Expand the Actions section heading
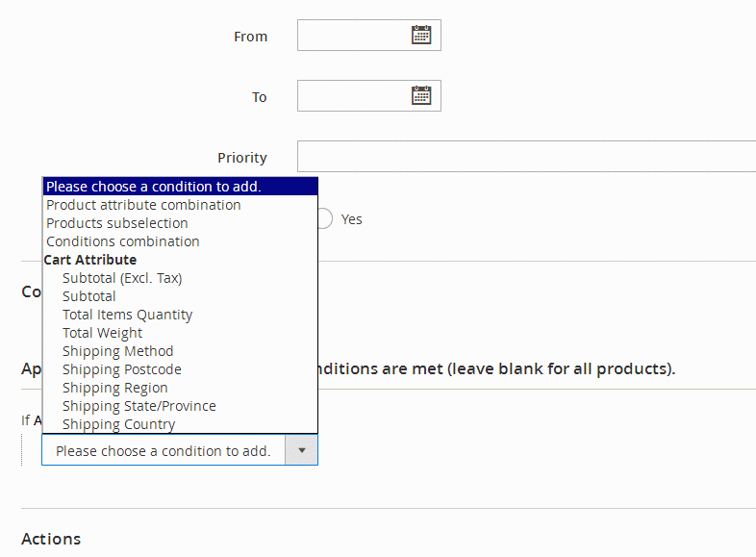The height and width of the screenshot is (557, 756). click(x=51, y=539)
